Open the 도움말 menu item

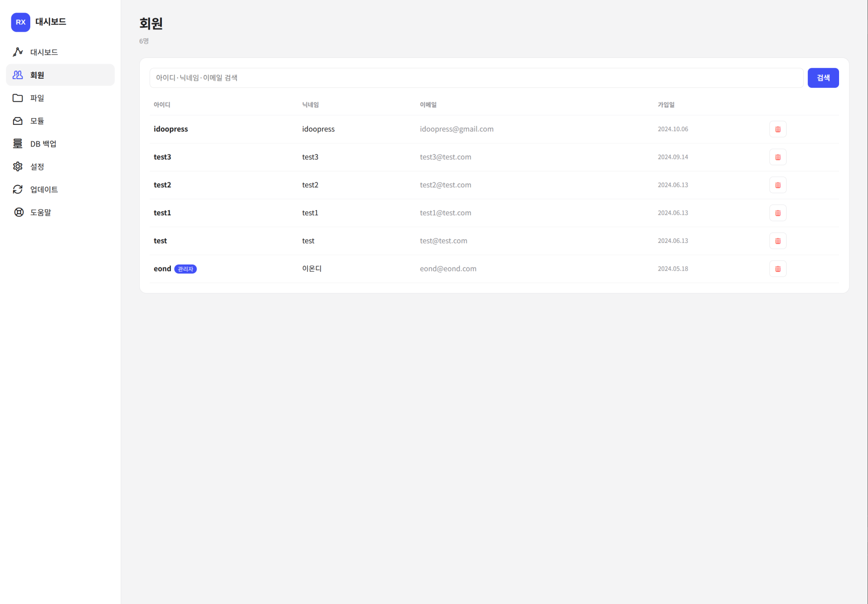[60, 212]
